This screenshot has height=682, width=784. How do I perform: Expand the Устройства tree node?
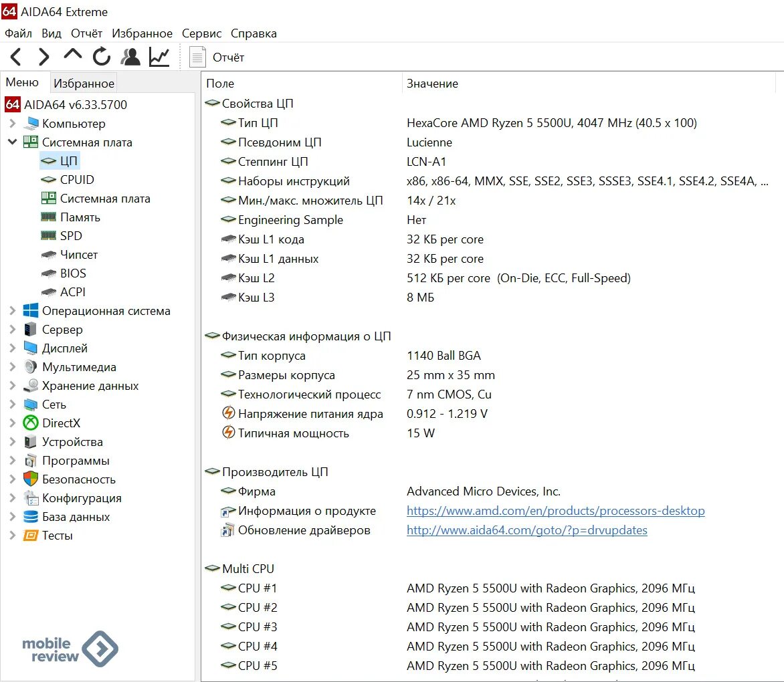[x=13, y=442]
